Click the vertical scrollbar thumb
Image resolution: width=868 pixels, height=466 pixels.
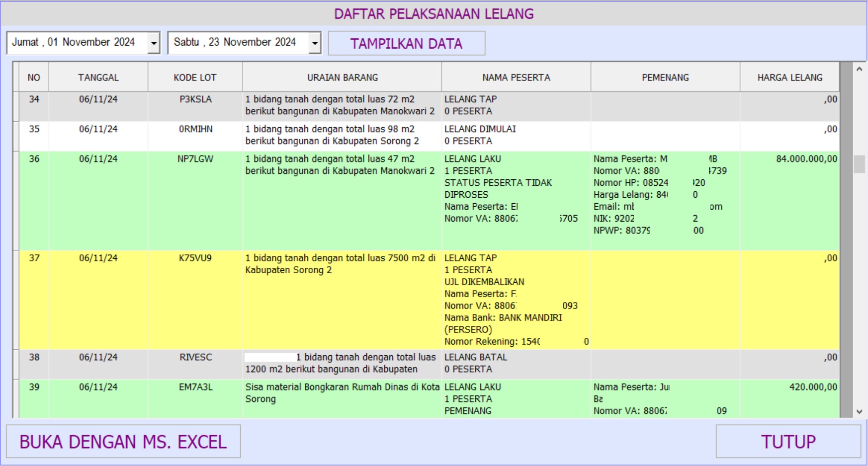[x=859, y=164]
